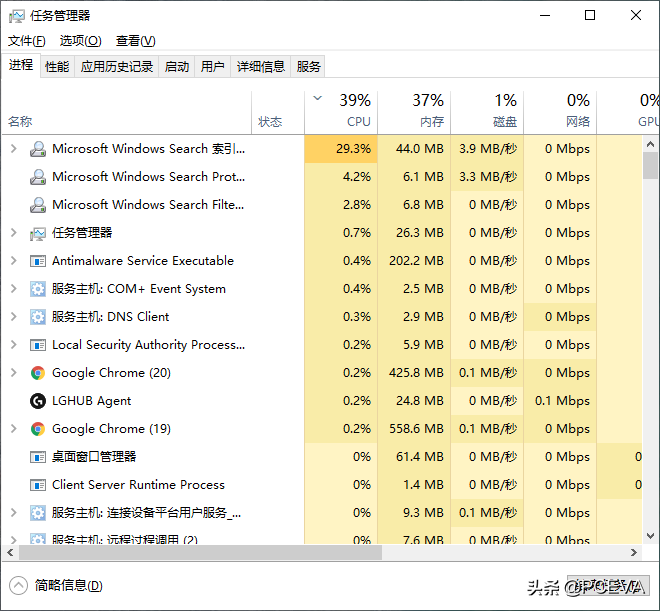
Task: Click the vertical scrollbar down arrow
Action: (x=650, y=536)
